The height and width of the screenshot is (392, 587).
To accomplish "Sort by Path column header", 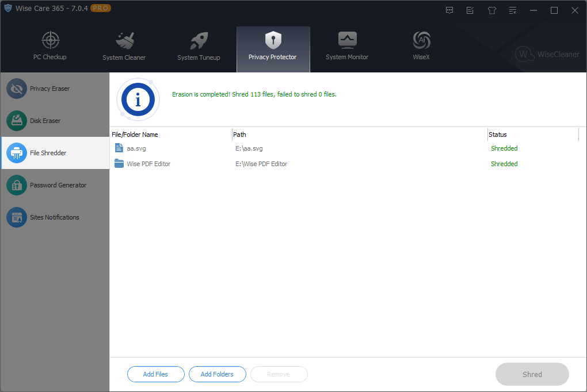I will pyautogui.click(x=239, y=134).
